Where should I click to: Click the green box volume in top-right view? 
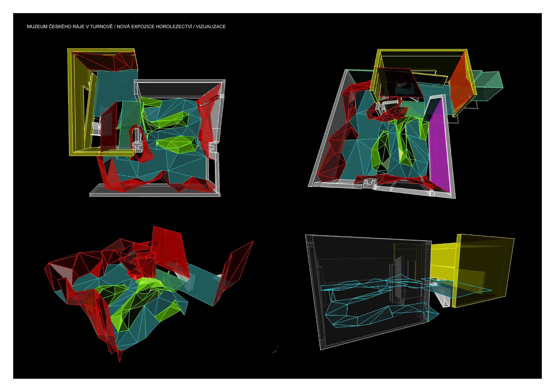[x=487, y=86]
